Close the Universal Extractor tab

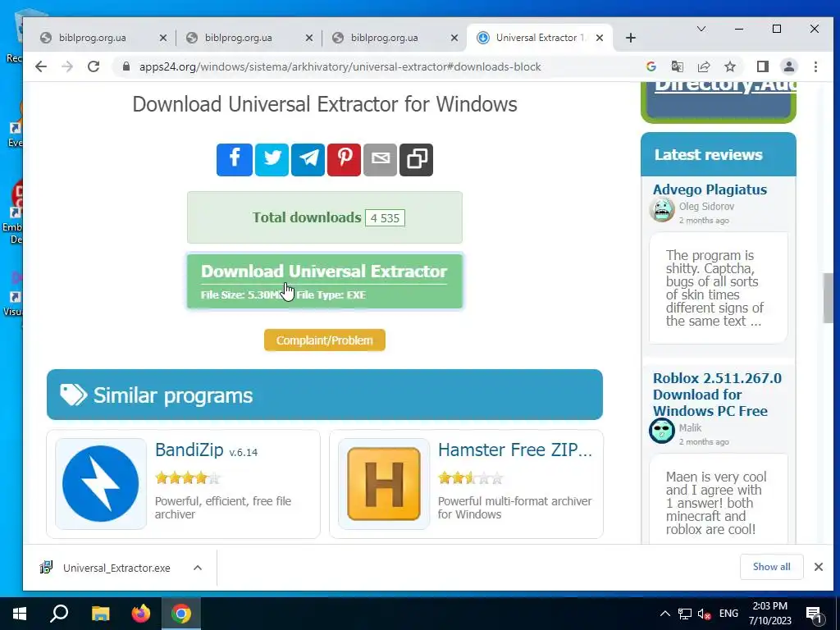600,38
